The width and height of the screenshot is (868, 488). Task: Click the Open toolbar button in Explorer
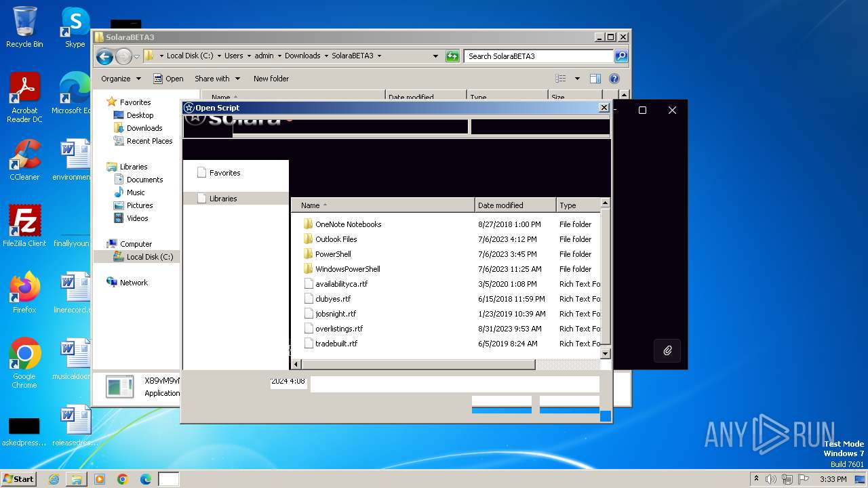(168, 79)
